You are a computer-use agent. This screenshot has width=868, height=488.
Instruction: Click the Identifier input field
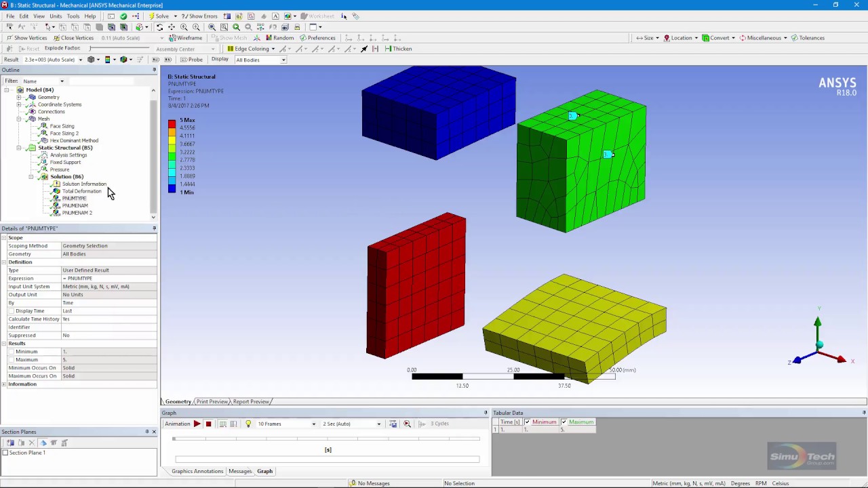tap(108, 327)
